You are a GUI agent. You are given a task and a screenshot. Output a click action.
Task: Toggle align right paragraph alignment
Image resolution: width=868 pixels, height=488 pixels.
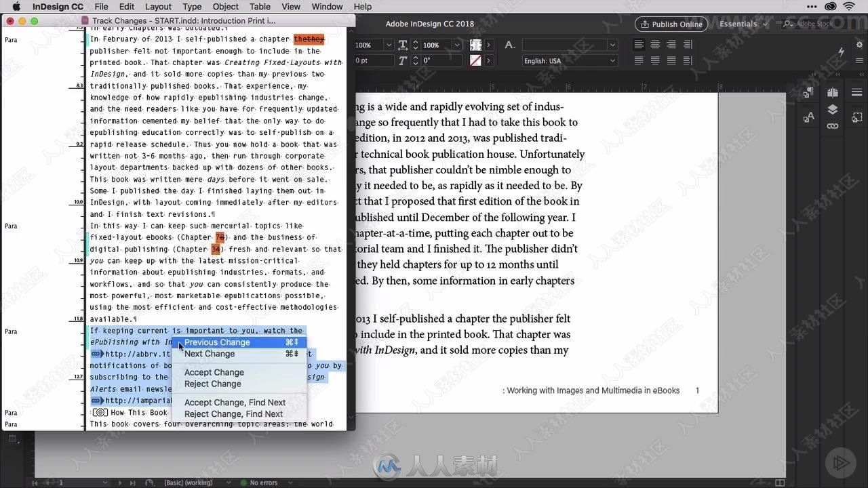tap(671, 45)
